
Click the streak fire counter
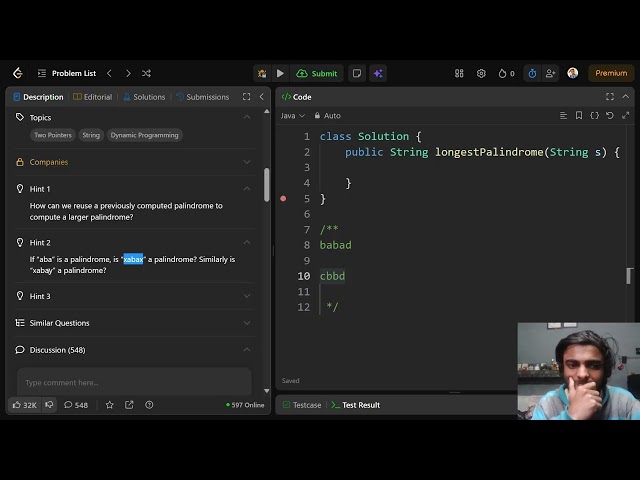click(x=507, y=73)
